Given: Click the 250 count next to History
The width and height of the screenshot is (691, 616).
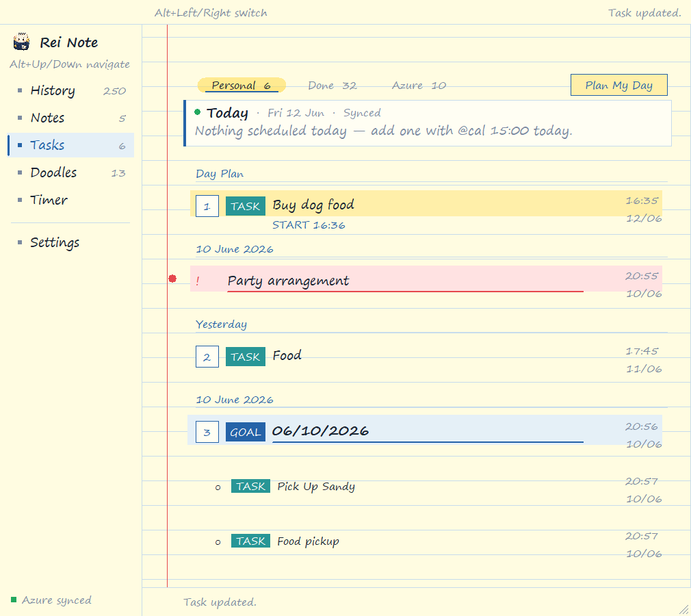Looking at the screenshot, I should [114, 91].
